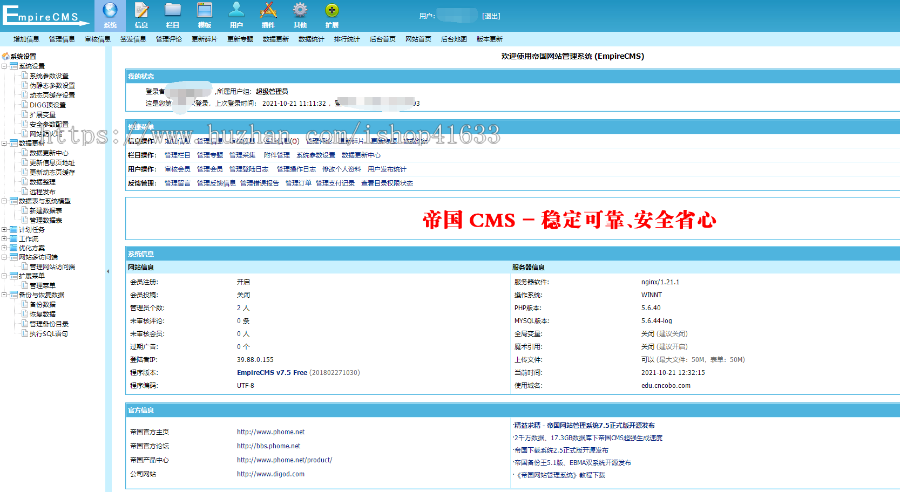Expand the 计划任务 tree node
This screenshot has width=900, height=492.
(5, 229)
